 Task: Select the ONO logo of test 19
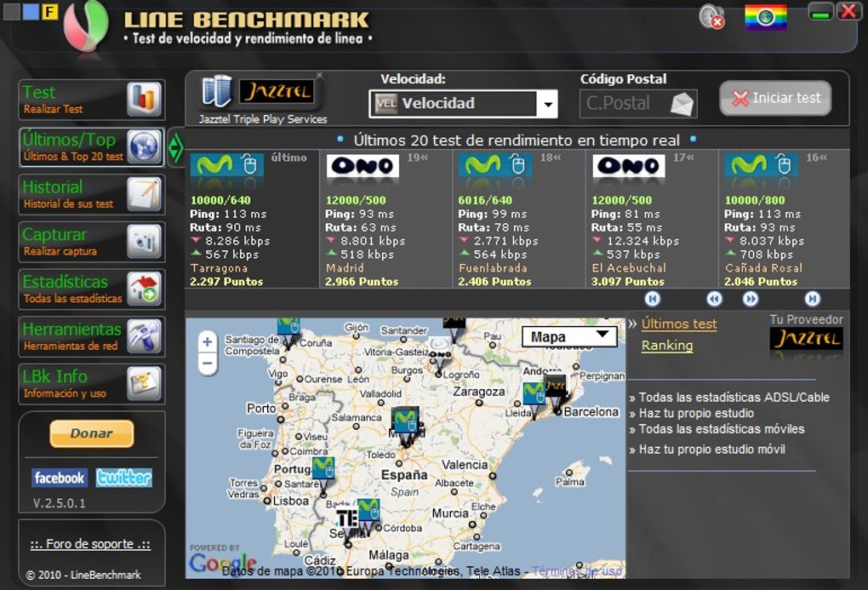tap(363, 166)
